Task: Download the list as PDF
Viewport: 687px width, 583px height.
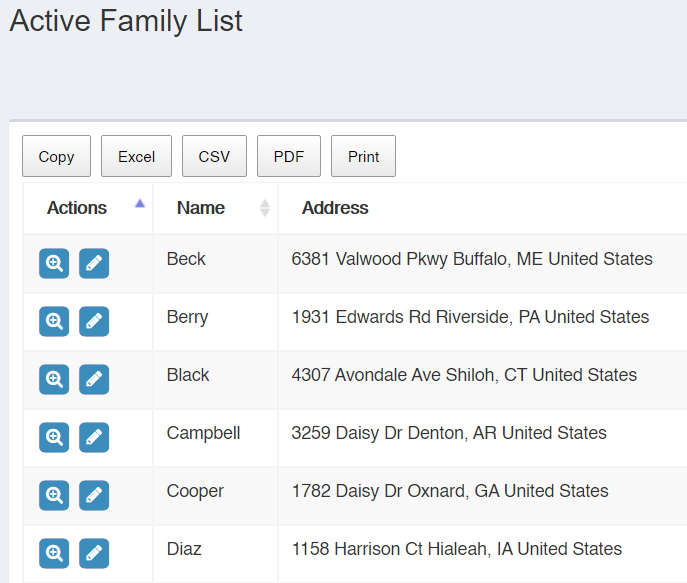Action: [288, 156]
